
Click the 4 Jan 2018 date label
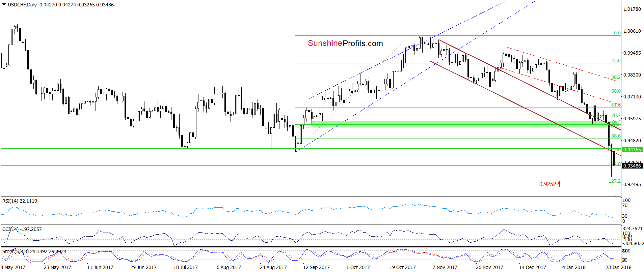tap(574, 267)
